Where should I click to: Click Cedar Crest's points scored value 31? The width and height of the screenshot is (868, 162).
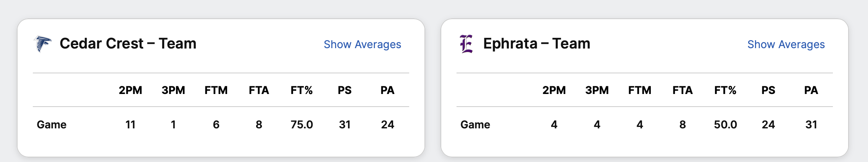(x=345, y=125)
